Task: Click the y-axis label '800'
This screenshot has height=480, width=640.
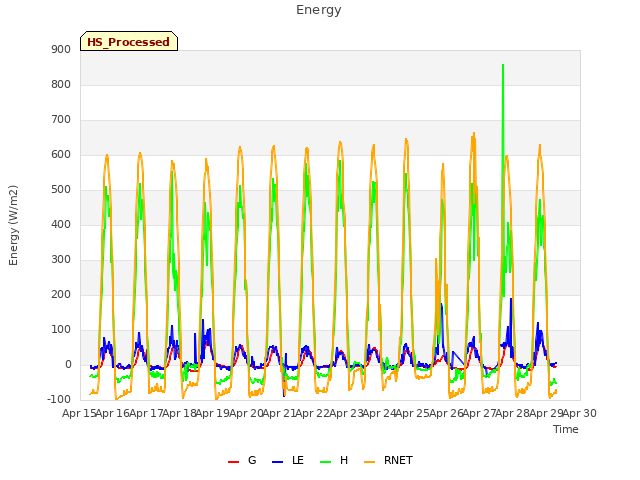Action: coord(61,84)
